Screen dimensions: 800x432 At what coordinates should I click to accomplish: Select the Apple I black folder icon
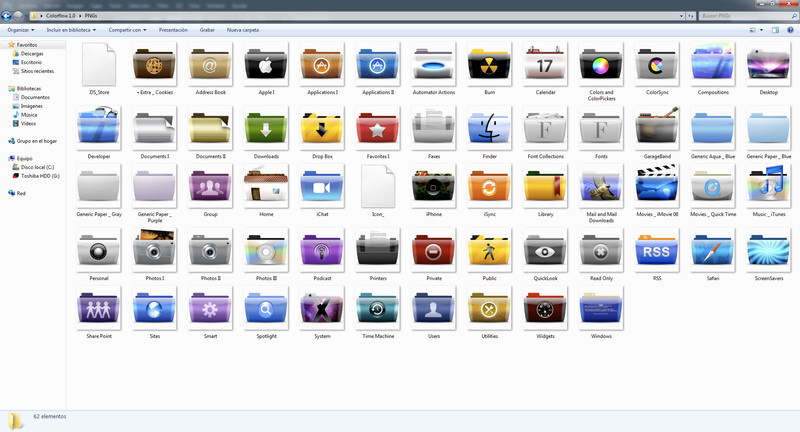point(266,64)
